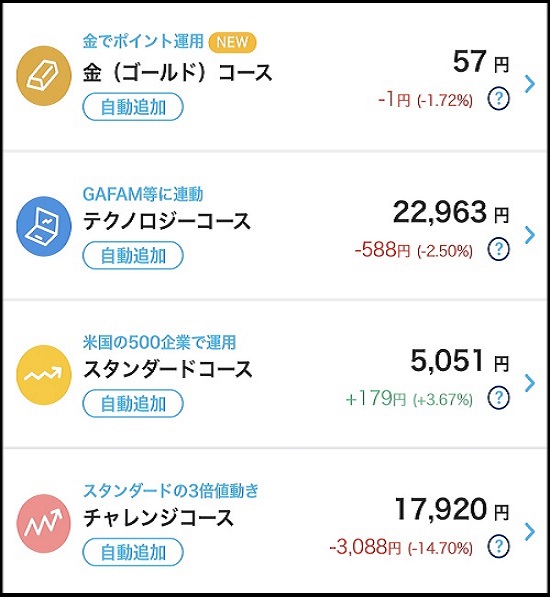Expand gold course with right chevron
Screen dimensions: 550x597
click(530, 84)
